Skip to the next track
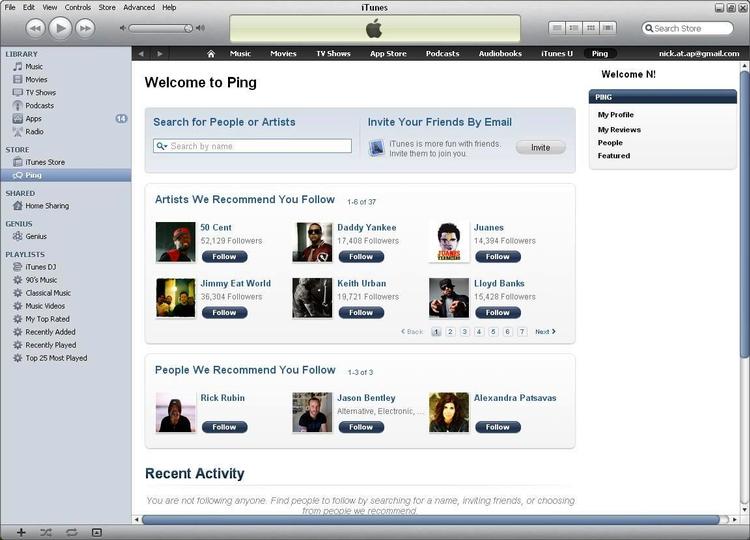Viewport: 750px width, 540px height. (85, 29)
